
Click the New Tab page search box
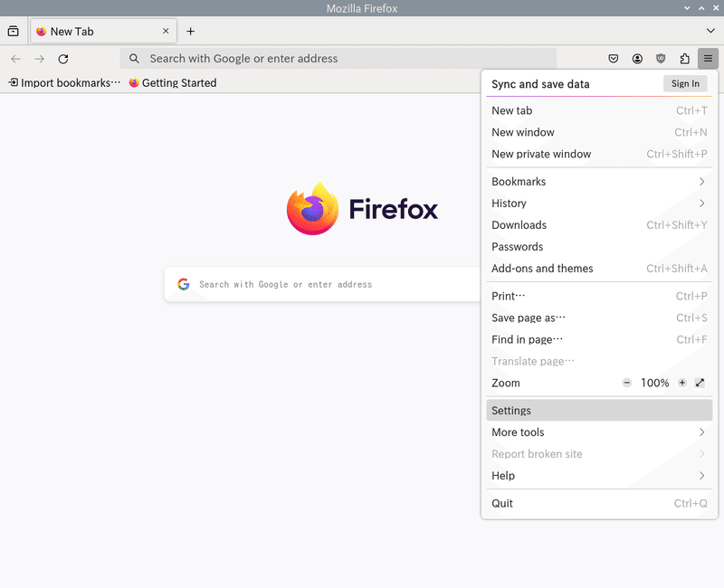coord(322,284)
